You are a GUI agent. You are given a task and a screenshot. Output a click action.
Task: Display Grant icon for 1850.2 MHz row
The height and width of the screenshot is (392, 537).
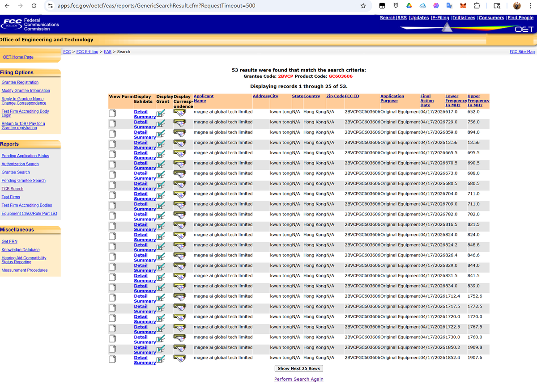pyautogui.click(x=161, y=349)
